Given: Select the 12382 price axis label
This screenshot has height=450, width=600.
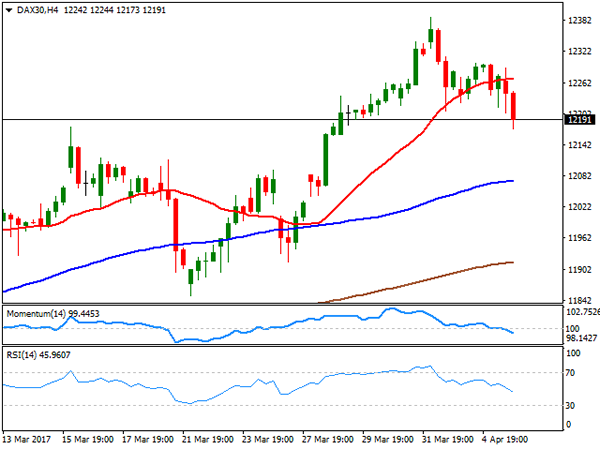Looking at the screenshot, I should click(580, 21).
